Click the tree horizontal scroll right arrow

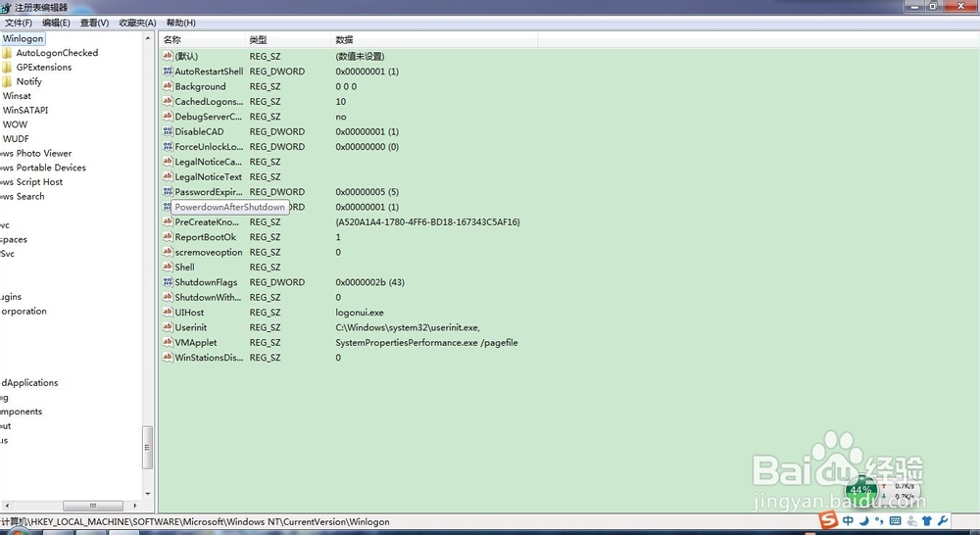pos(135,505)
